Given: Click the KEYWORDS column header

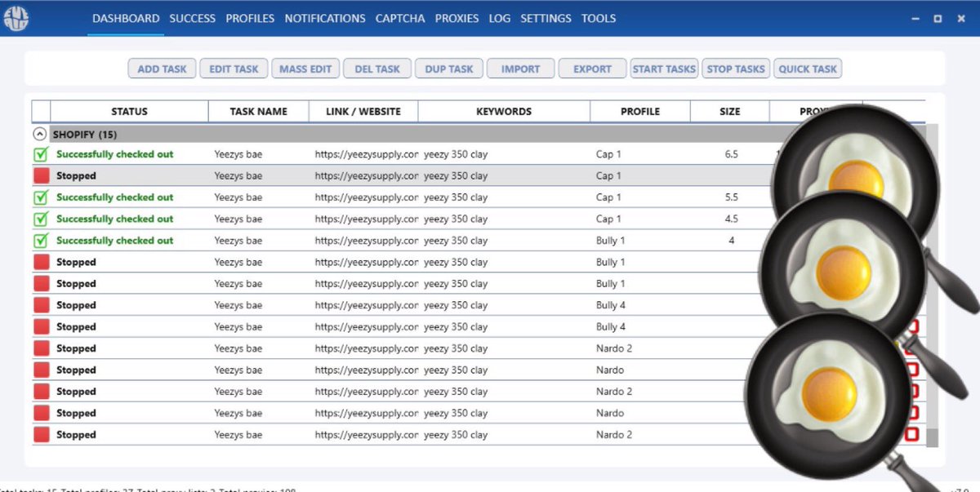Looking at the screenshot, I should point(504,111).
